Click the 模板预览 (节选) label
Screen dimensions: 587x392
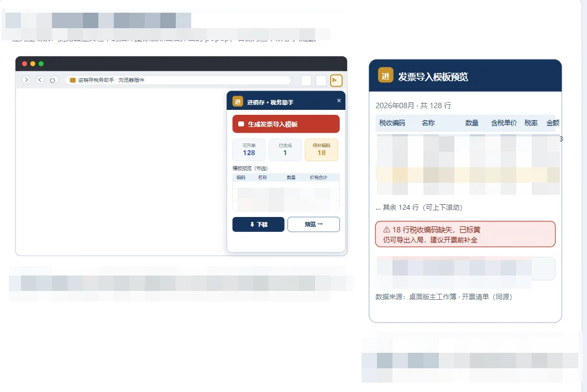point(250,168)
